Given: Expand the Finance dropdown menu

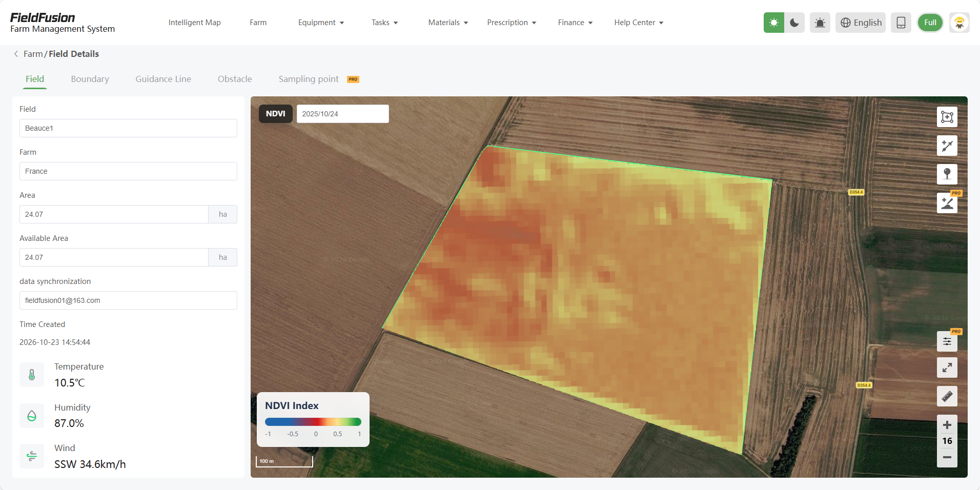Looking at the screenshot, I should point(575,23).
